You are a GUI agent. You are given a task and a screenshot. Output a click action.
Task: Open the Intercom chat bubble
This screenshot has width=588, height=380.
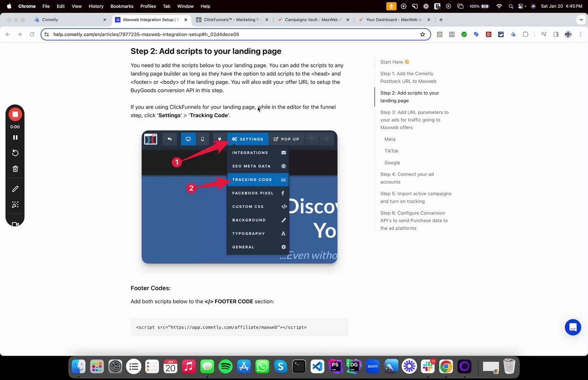[x=573, y=328]
